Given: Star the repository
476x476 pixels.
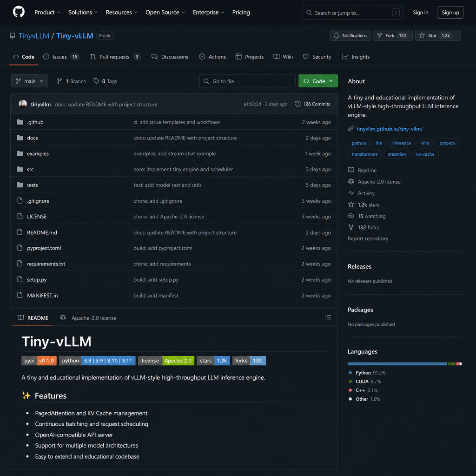Looking at the screenshot, I should pos(438,35).
